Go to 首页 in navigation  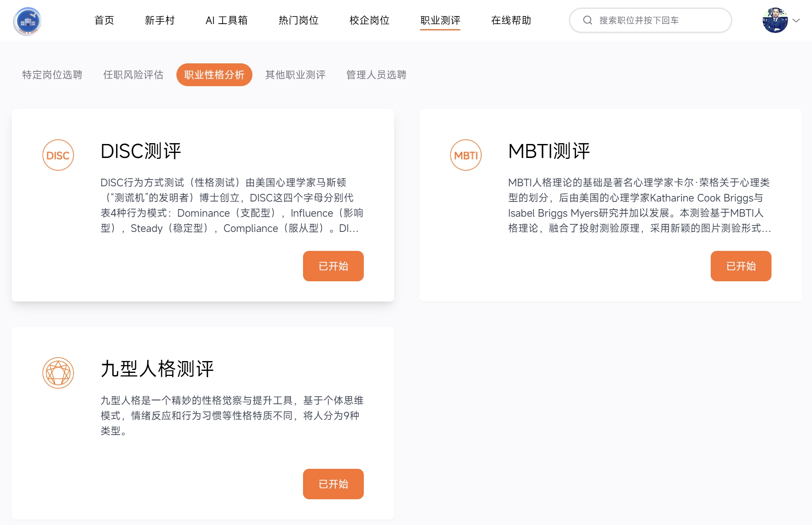click(x=104, y=20)
